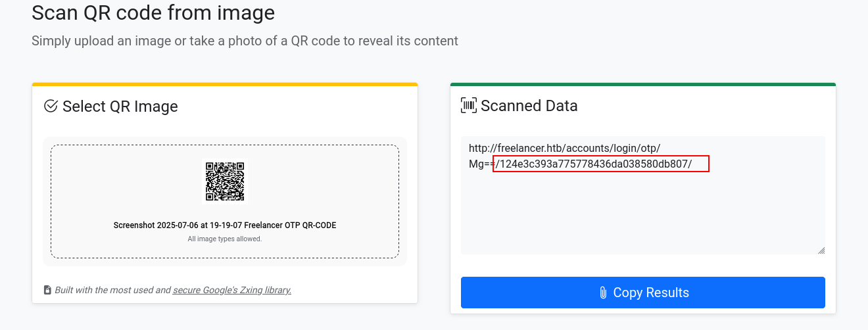Click the "Scan QR code from image" heading

pyautogui.click(x=153, y=12)
